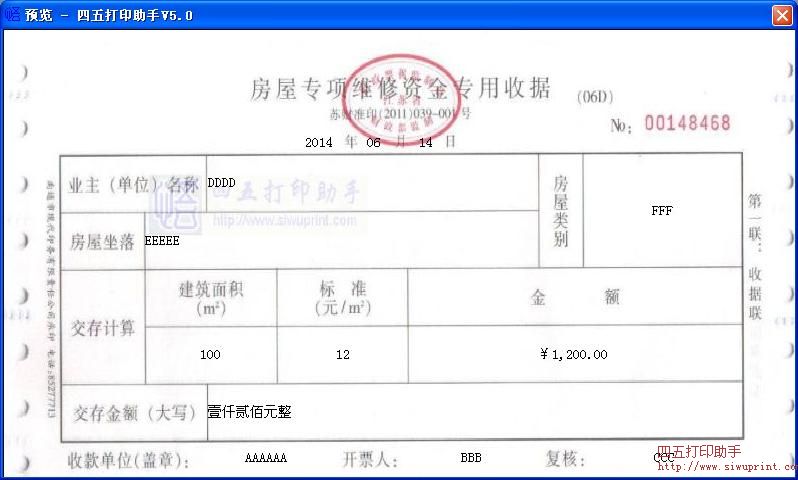Click the day value 14

[425, 143]
